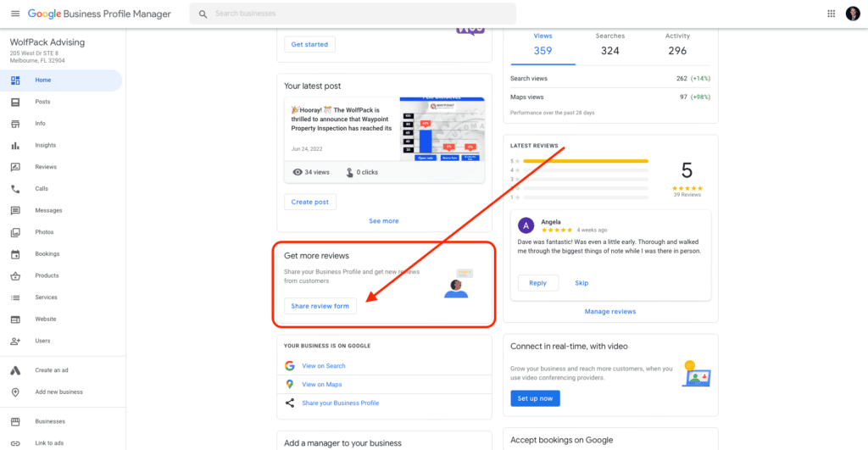Click the Maps views row
Viewport: 868px width, 450px height.
pos(610,97)
